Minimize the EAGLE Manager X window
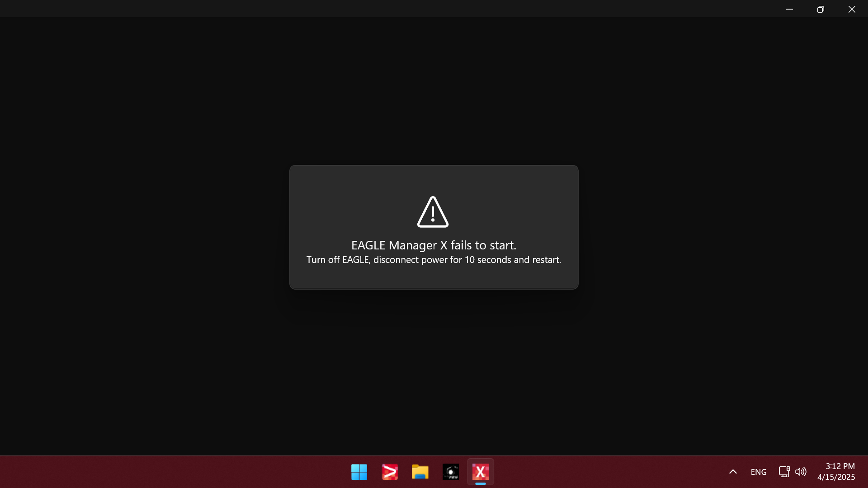The width and height of the screenshot is (868, 488). [x=789, y=9]
